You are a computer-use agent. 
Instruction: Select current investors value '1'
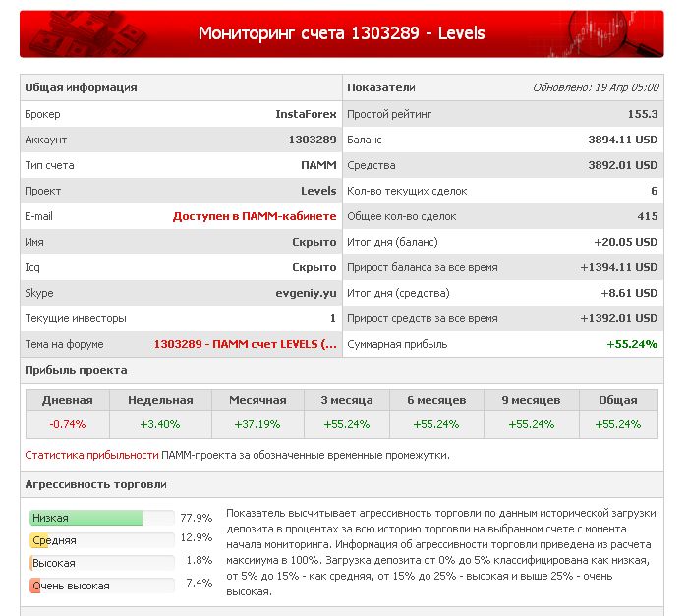(333, 318)
